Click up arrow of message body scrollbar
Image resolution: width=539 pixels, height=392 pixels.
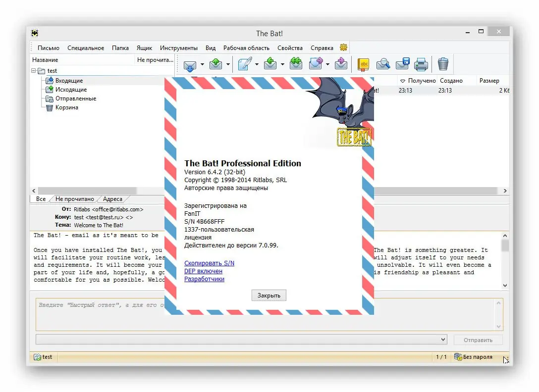point(505,236)
